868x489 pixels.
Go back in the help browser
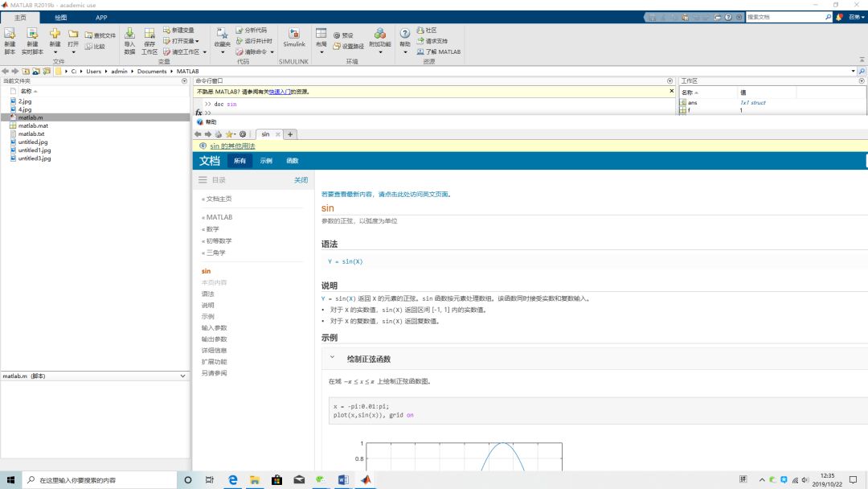click(x=198, y=134)
